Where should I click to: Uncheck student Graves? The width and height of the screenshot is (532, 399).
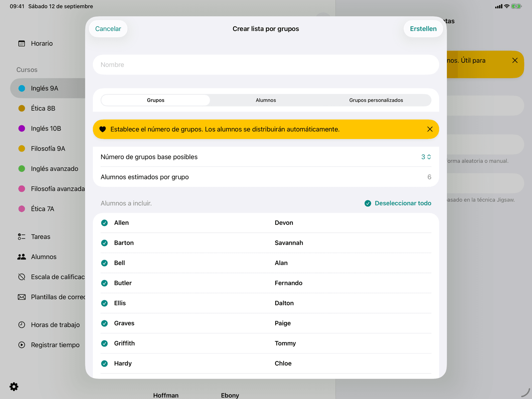click(x=104, y=323)
